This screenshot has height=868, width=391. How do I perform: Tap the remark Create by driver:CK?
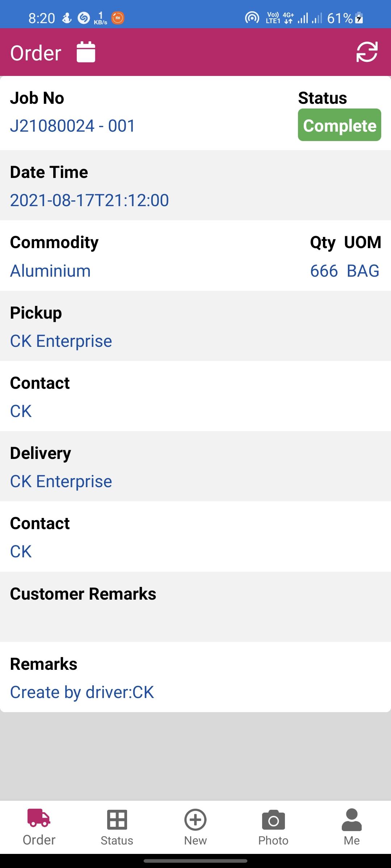(82, 692)
